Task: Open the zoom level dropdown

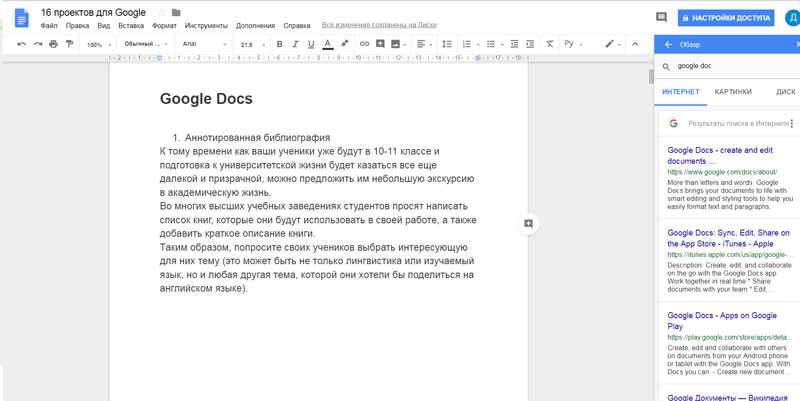Action: tap(99, 45)
